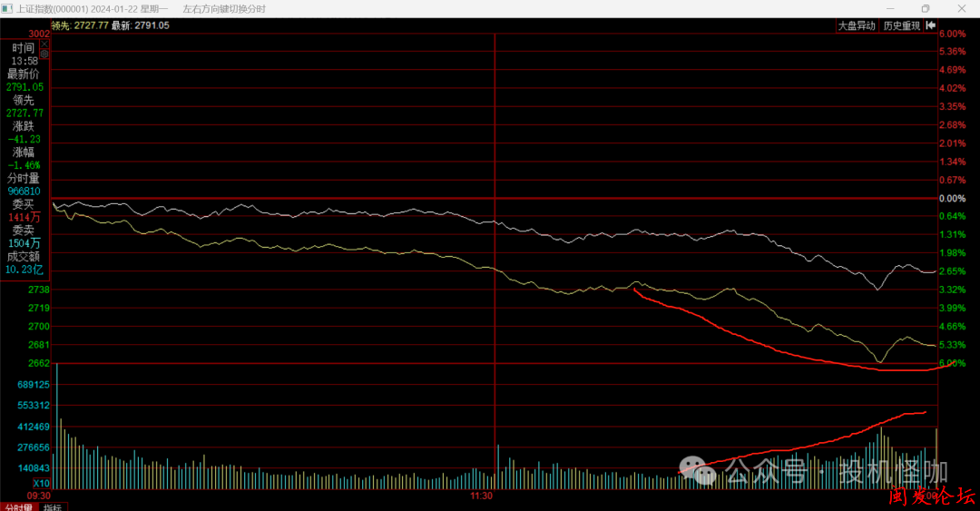Click the 4.69% percent axis label

(x=953, y=69)
